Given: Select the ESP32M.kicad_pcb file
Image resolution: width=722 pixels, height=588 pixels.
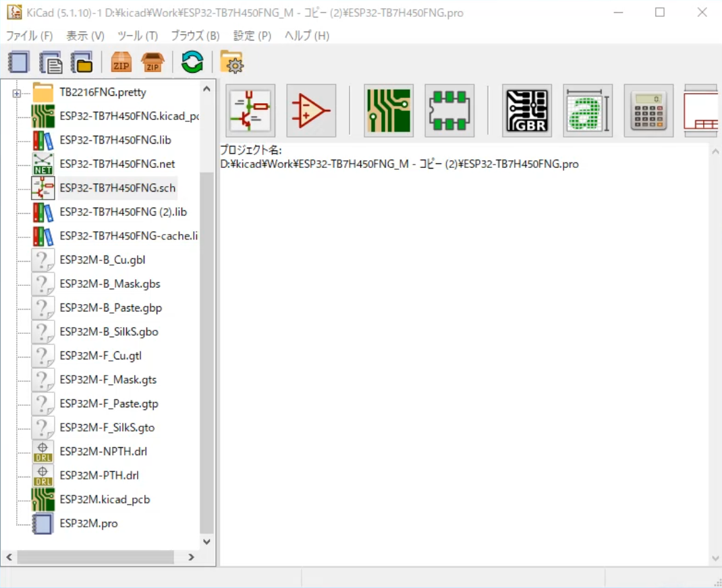Looking at the screenshot, I should coord(105,500).
